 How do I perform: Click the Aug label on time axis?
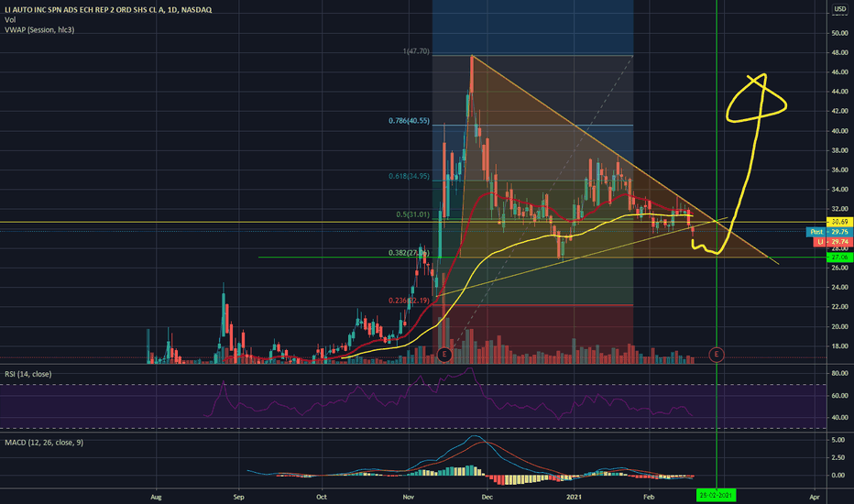[x=156, y=497]
